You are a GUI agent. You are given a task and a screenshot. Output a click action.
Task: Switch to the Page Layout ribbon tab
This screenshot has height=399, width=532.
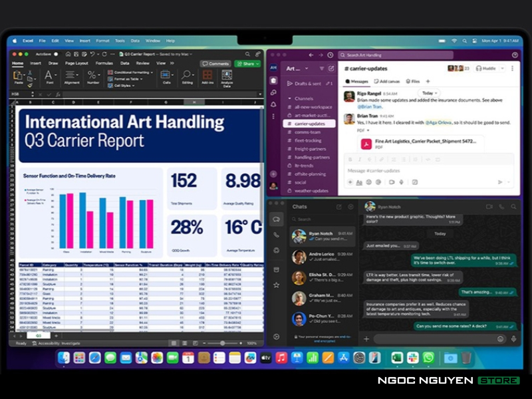[76, 63]
